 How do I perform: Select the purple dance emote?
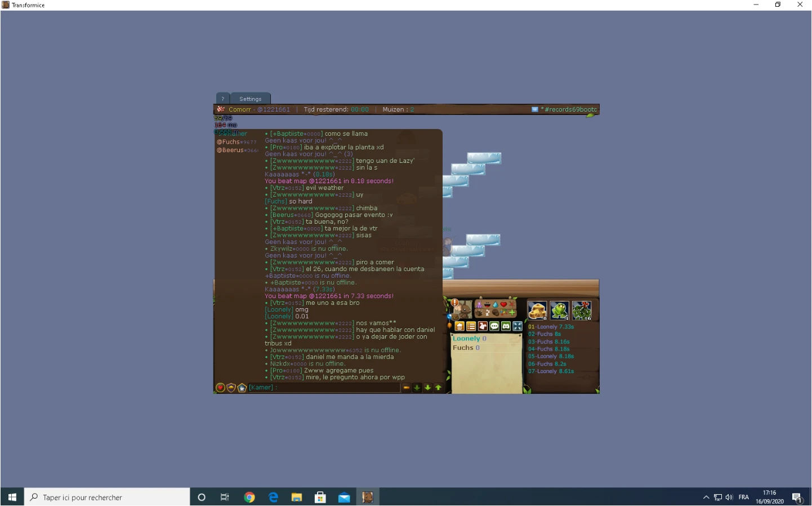pos(479,305)
